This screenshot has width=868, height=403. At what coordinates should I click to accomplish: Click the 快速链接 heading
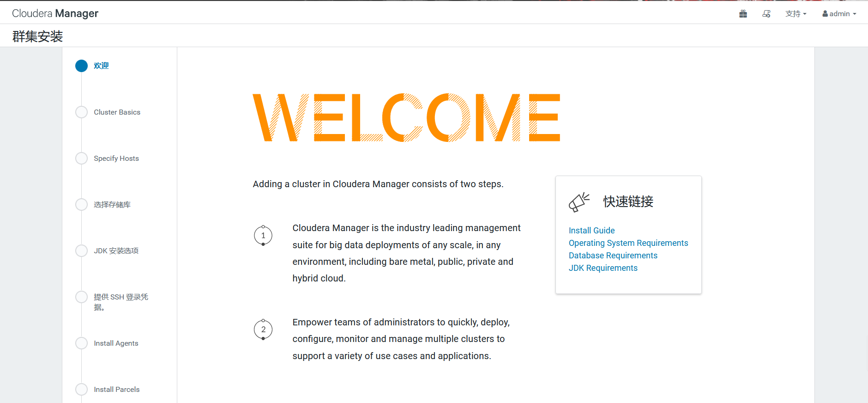(628, 201)
